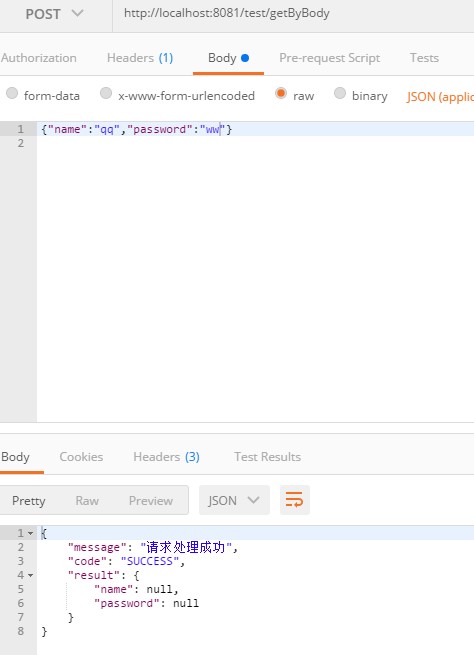Switch to the Pre-request Script tab
The width and height of the screenshot is (474, 655).
(x=330, y=58)
